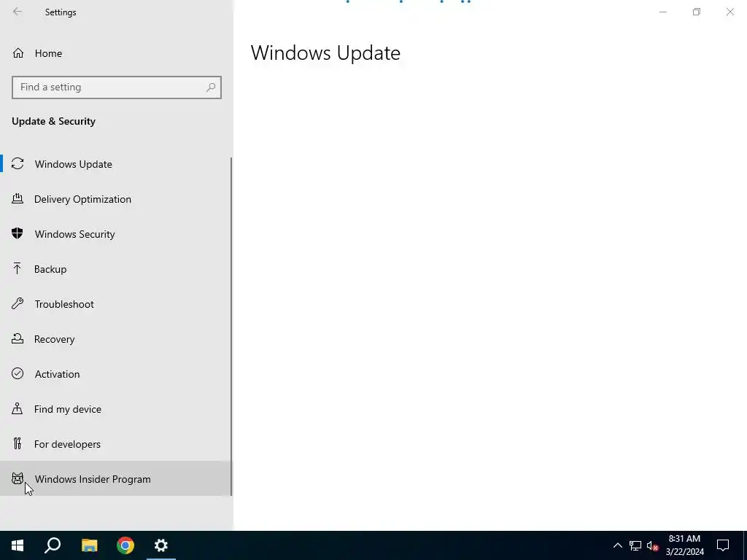The width and height of the screenshot is (747, 560).
Task: Click the network tray icon
Action: [x=635, y=545]
